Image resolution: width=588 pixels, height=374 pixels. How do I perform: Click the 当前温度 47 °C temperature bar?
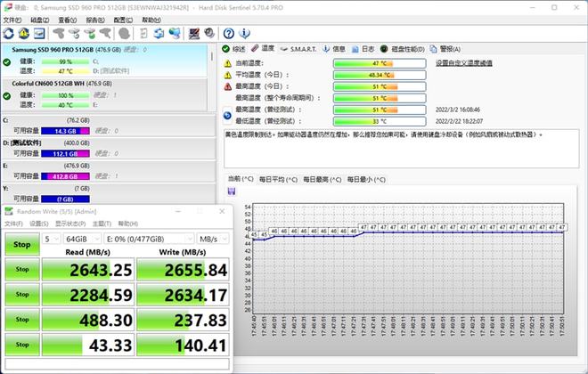(x=380, y=63)
